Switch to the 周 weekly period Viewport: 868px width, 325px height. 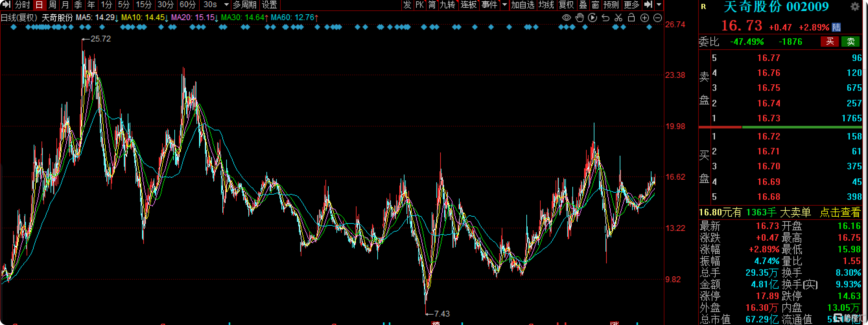point(52,5)
